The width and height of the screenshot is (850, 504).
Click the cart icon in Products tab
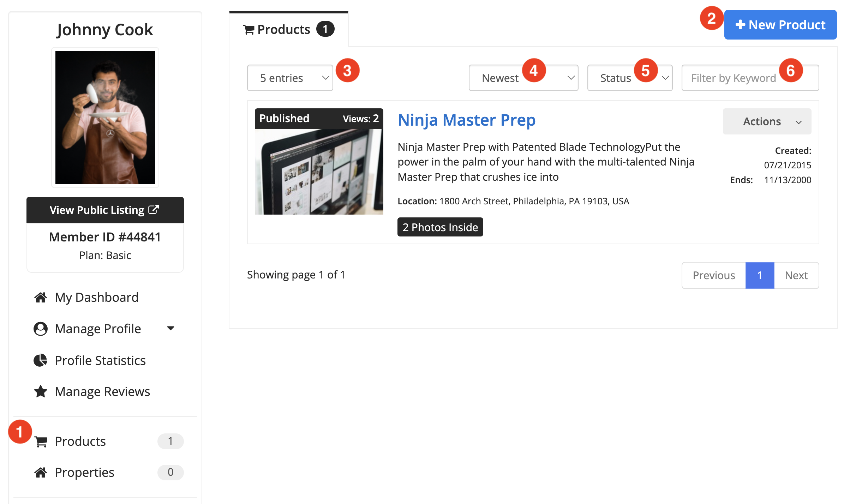249,30
